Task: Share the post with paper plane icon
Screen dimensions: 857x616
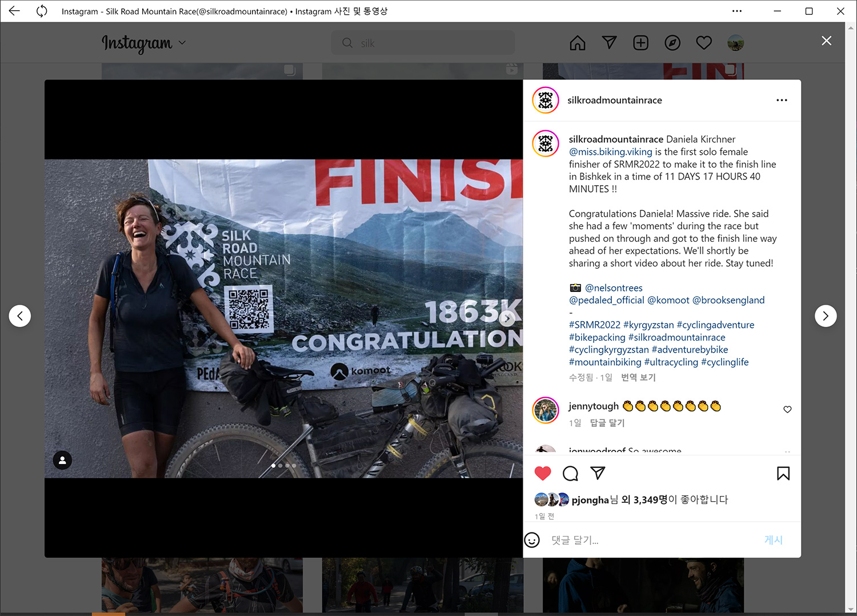Action: point(598,473)
